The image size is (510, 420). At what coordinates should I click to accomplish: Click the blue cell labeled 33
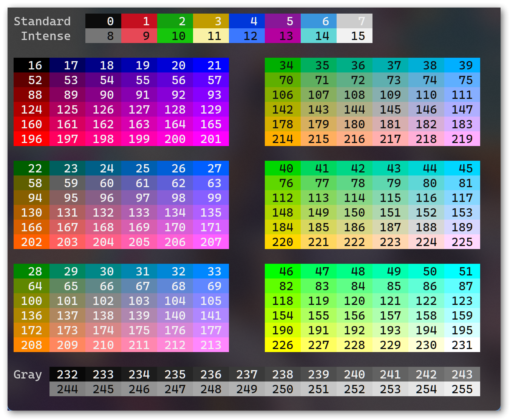pyautogui.click(x=211, y=271)
